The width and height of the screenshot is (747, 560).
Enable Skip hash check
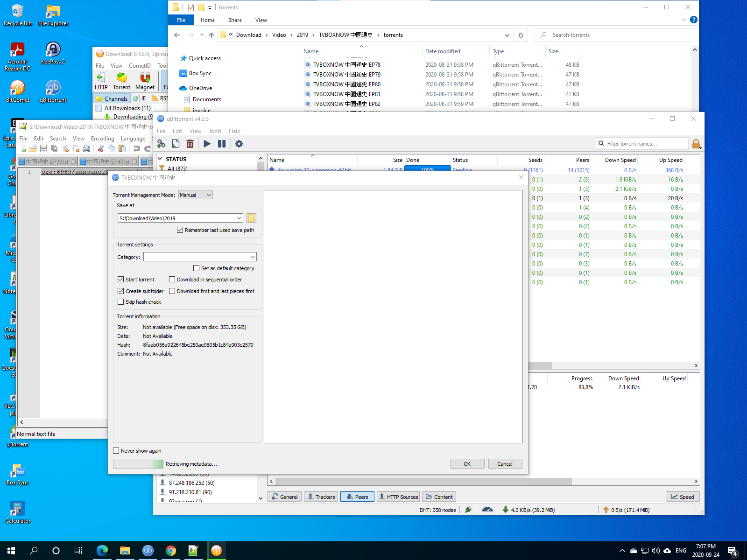[139, 302]
